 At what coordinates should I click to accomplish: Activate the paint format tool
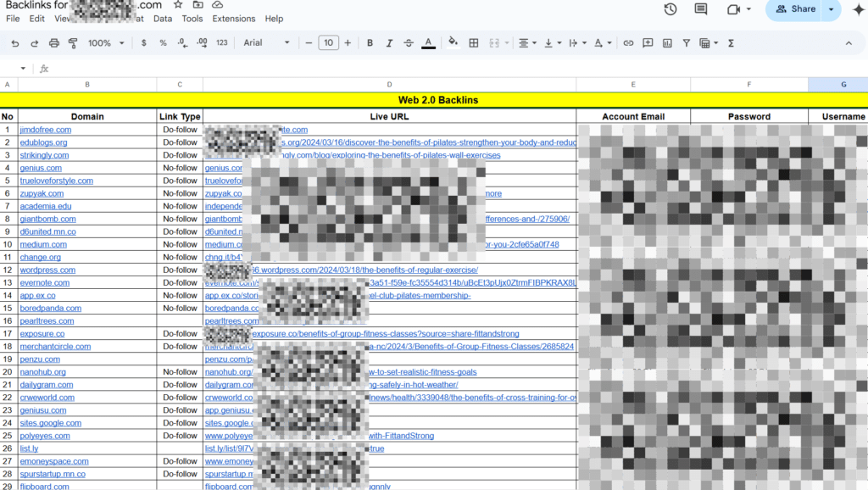click(x=73, y=43)
